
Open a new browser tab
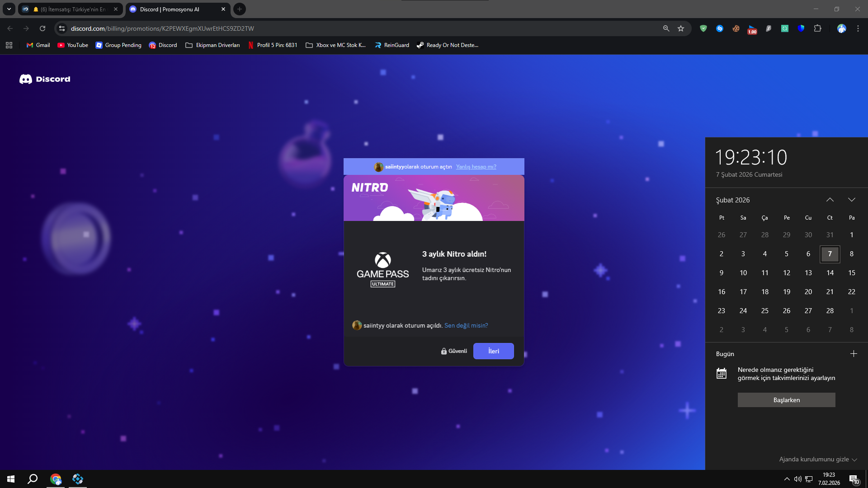click(240, 9)
